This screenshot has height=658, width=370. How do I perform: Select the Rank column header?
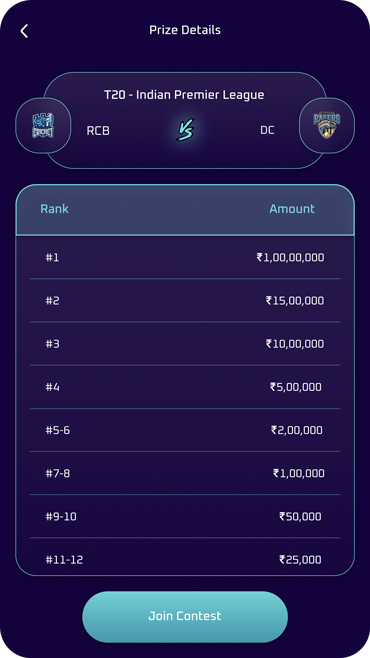[54, 209]
